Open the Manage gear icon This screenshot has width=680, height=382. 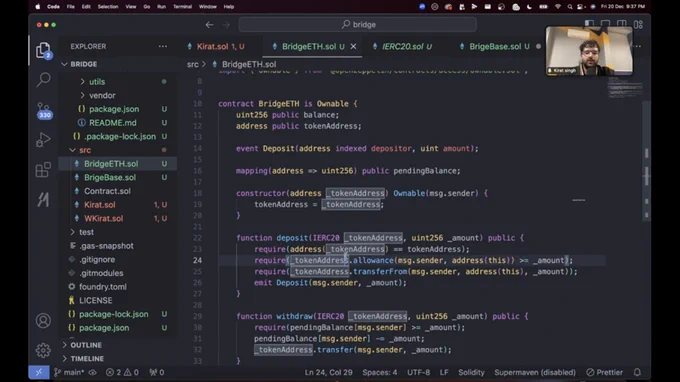[43, 350]
